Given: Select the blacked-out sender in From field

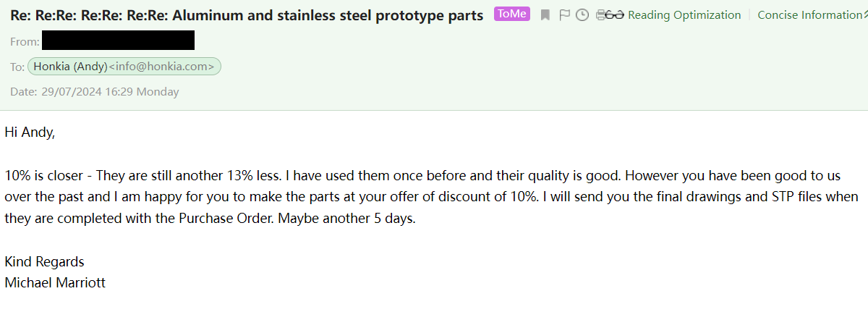Looking at the screenshot, I should [x=119, y=41].
